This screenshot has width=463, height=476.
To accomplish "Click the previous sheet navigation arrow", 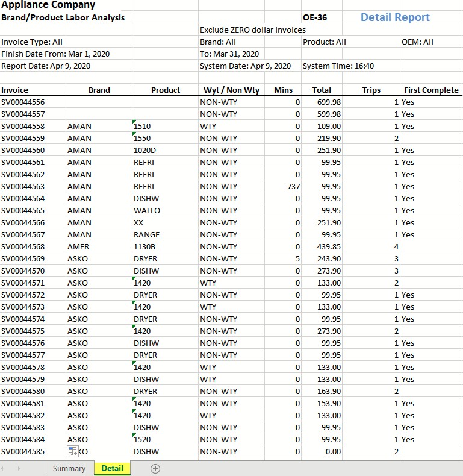I will click(x=4, y=469).
